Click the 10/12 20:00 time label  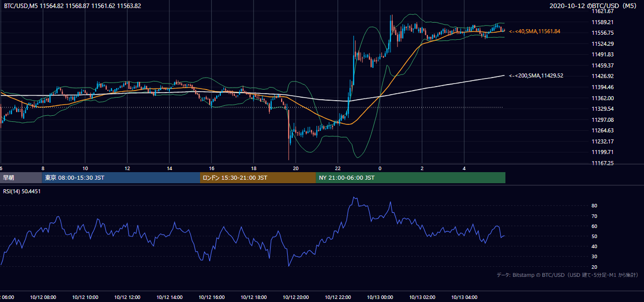[x=296, y=297]
